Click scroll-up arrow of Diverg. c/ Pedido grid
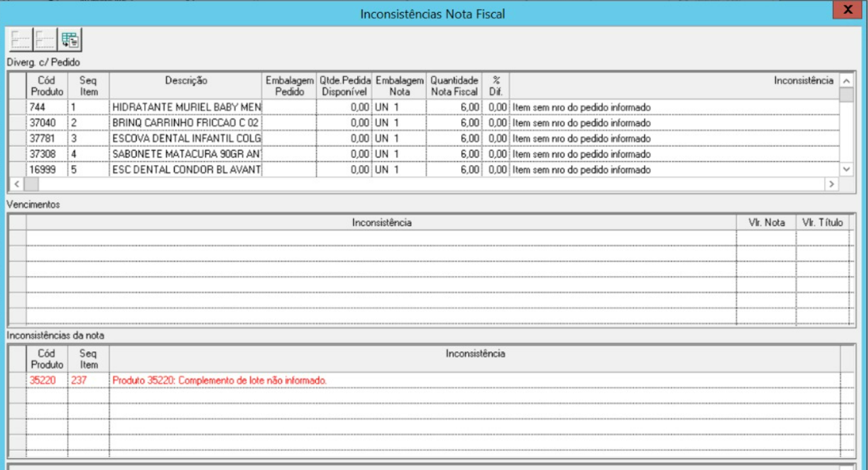The image size is (868, 470). pyautogui.click(x=846, y=81)
